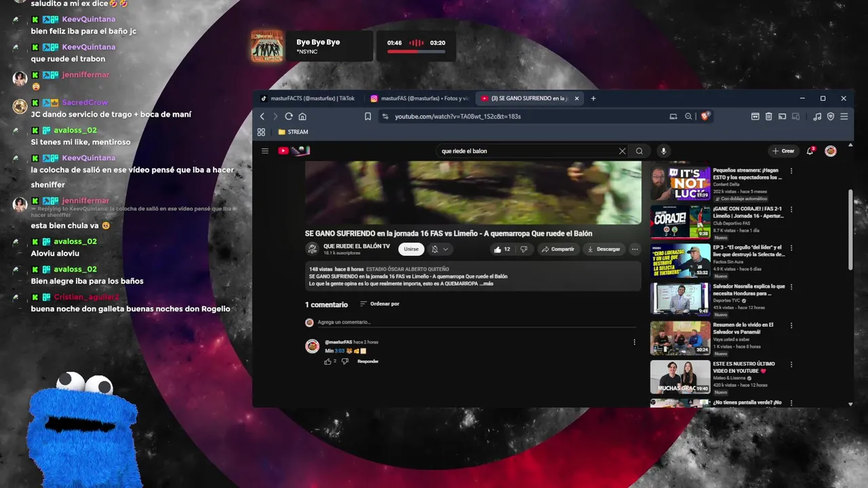This screenshot has height=488, width=868.
Task: Open the browser hamburger menu
Action: click(x=844, y=117)
